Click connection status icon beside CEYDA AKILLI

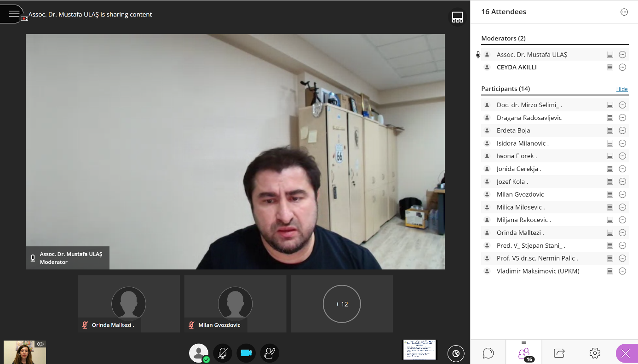click(610, 68)
